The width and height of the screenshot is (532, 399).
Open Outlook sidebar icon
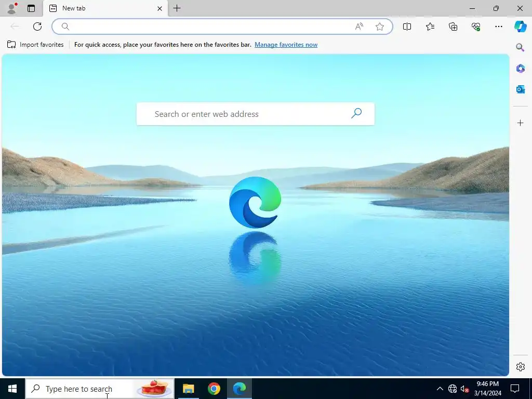[x=520, y=89]
